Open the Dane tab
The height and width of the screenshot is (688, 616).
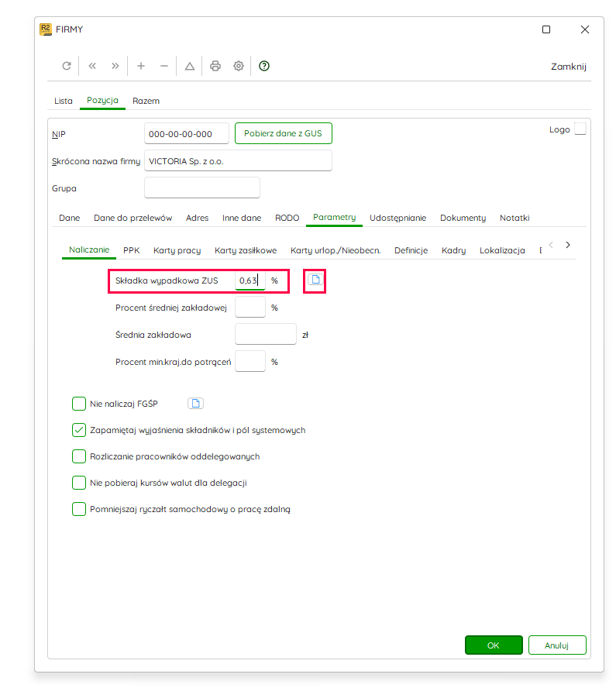tap(69, 218)
